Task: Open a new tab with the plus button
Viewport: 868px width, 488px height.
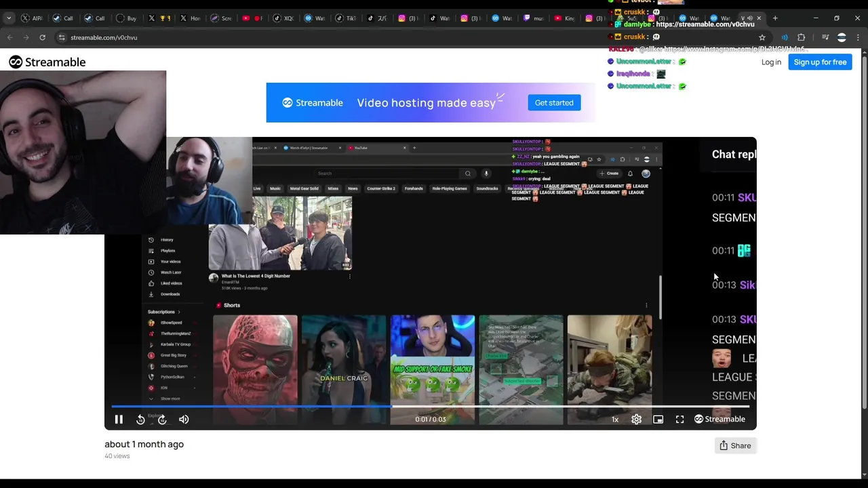Action: tap(775, 18)
